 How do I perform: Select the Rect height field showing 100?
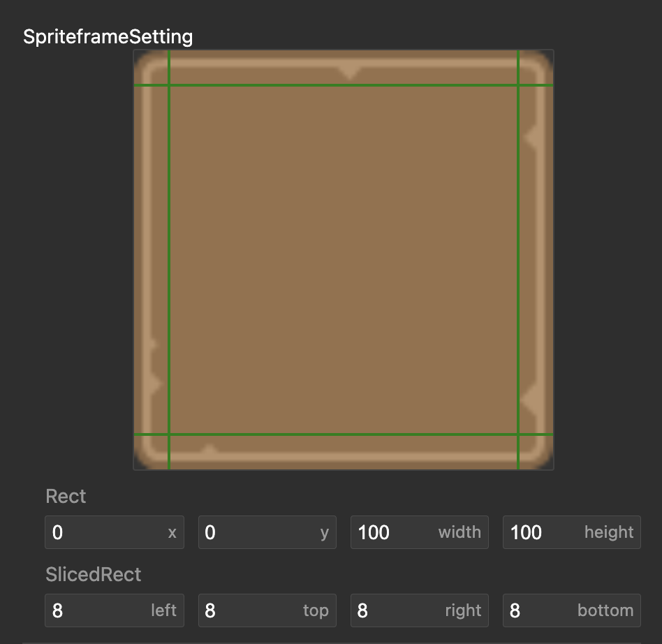(x=572, y=532)
